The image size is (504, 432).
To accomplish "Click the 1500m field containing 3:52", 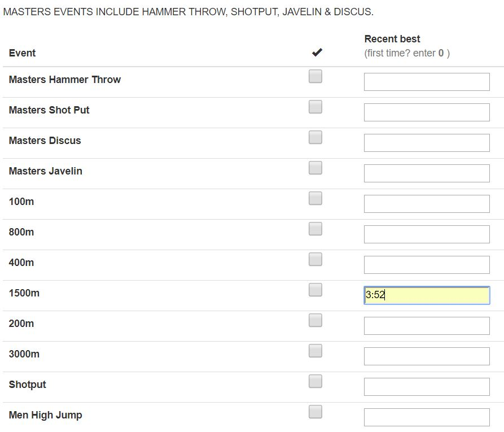I will click(x=427, y=295).
